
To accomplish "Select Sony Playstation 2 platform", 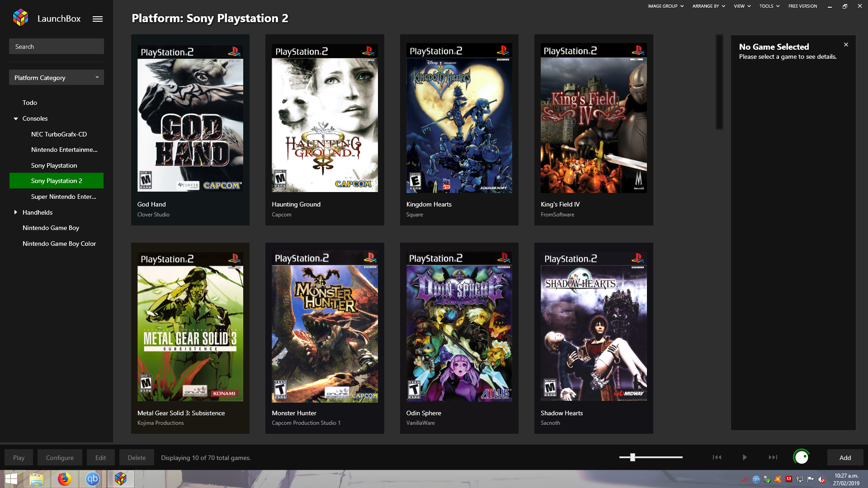I will (x=57, y=181).
